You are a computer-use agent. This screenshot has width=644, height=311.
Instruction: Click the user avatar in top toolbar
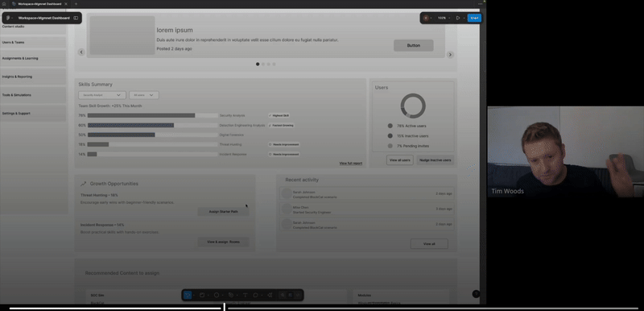(426, 18)
